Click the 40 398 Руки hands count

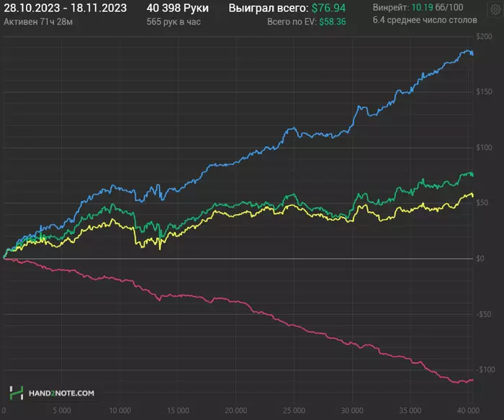coord(177,8)
